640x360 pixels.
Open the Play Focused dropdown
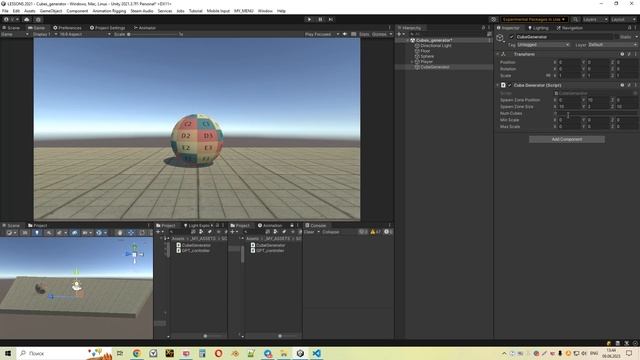click(x=321, y=34)
